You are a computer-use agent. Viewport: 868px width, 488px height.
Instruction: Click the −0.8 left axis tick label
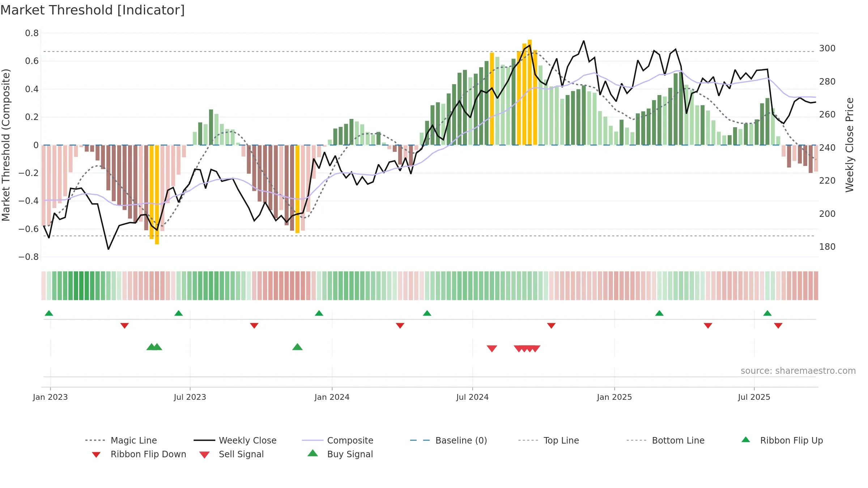[x=29, y=257]
